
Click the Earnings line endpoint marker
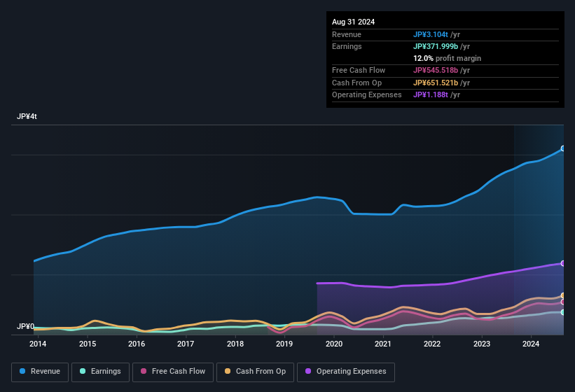point(562,312)
